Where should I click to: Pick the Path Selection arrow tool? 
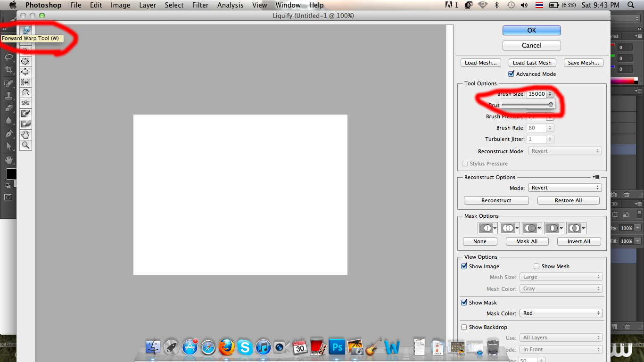point(8,146)
